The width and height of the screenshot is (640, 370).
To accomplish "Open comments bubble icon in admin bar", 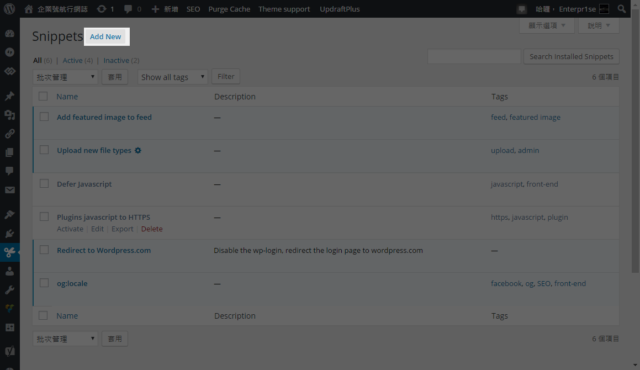I will click(128, 9).
